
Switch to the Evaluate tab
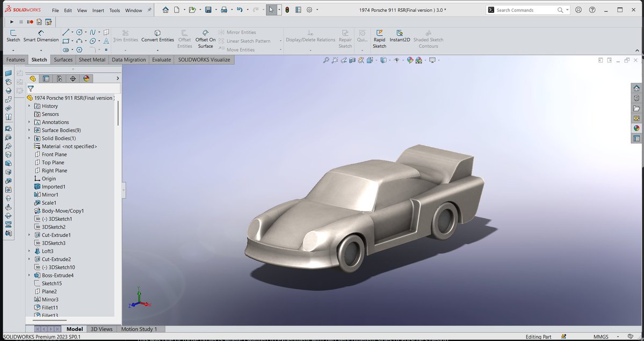[x=162, y=60]
